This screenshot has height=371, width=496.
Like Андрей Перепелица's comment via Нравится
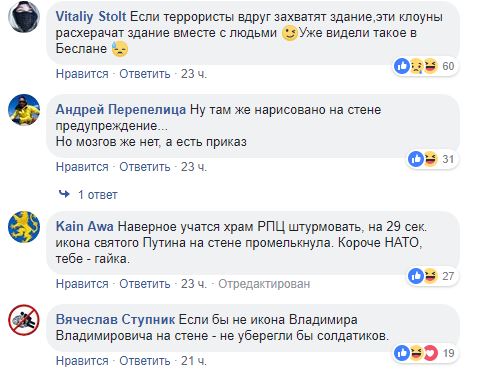tap(82, 167)
